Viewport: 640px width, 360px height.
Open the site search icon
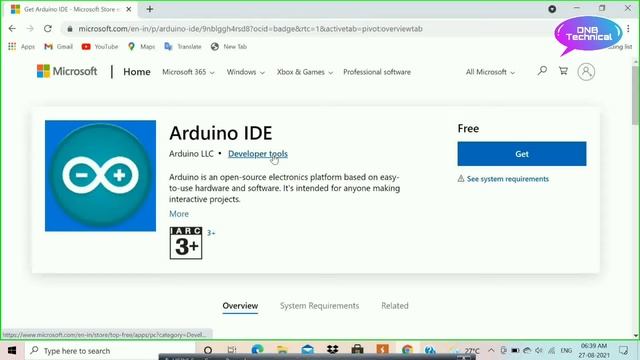click(x=542, y=71)
